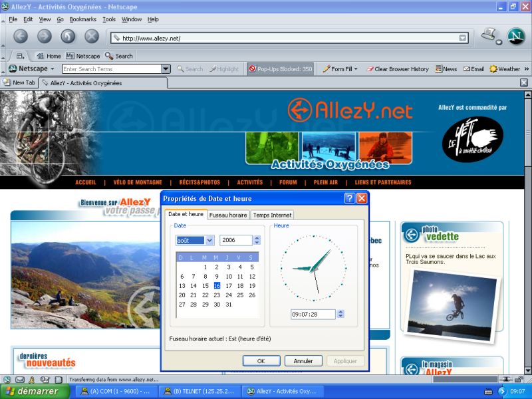Select the Date et heure tab
The image size is (532, 399).
(186, 214)
